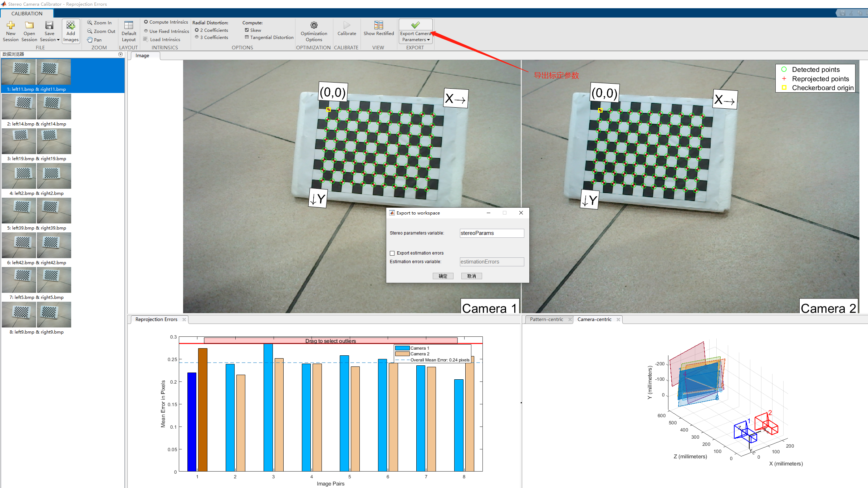Switch to the Pattern-centric tab

click(x=546, y=319)
